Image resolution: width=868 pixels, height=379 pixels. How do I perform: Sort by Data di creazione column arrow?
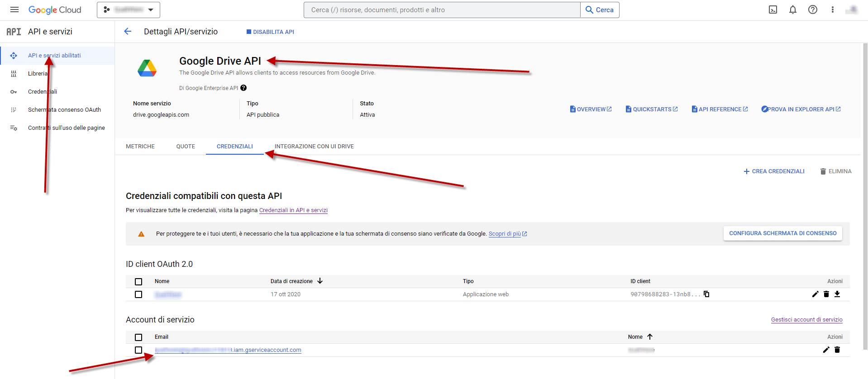click(x=320, y=281)
